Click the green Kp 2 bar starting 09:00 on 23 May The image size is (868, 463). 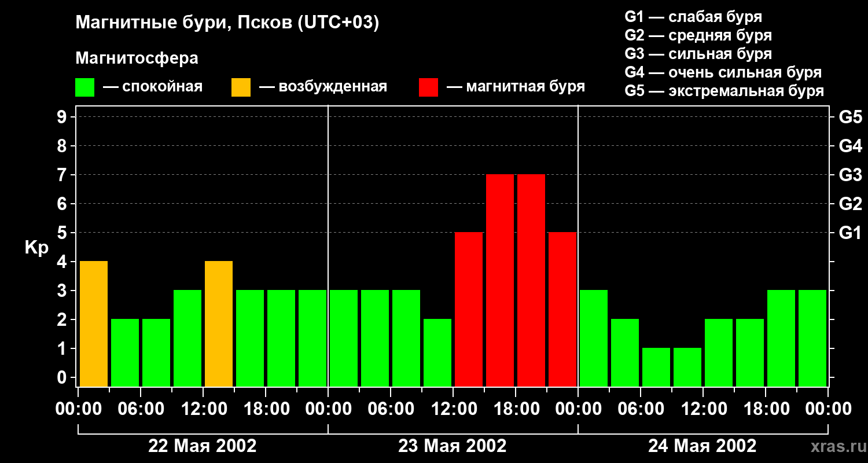(437, 352)
